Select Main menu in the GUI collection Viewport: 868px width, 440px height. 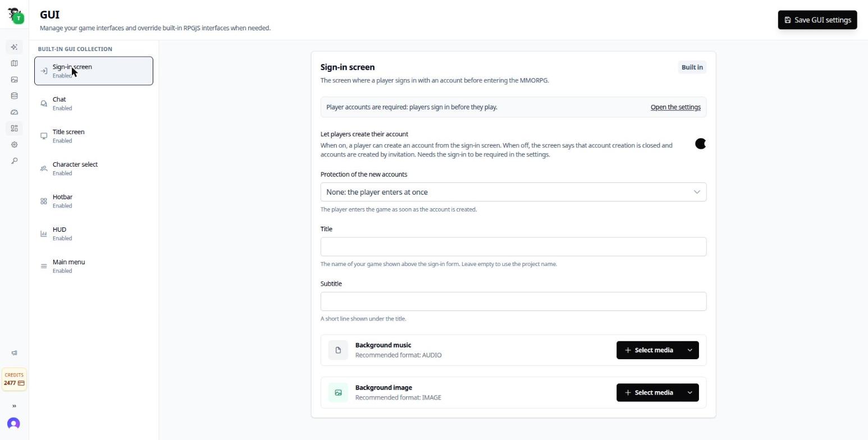point(94,266)
